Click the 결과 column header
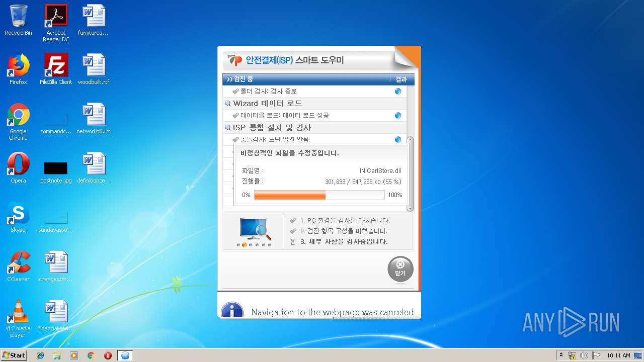This screenshot has height=362, width=644. point(401,79)
